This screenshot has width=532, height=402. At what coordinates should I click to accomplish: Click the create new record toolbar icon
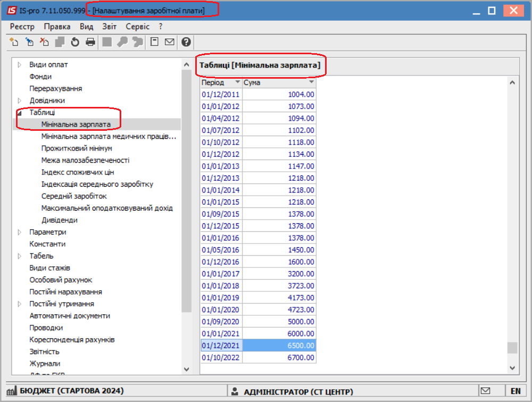point(14,42)
